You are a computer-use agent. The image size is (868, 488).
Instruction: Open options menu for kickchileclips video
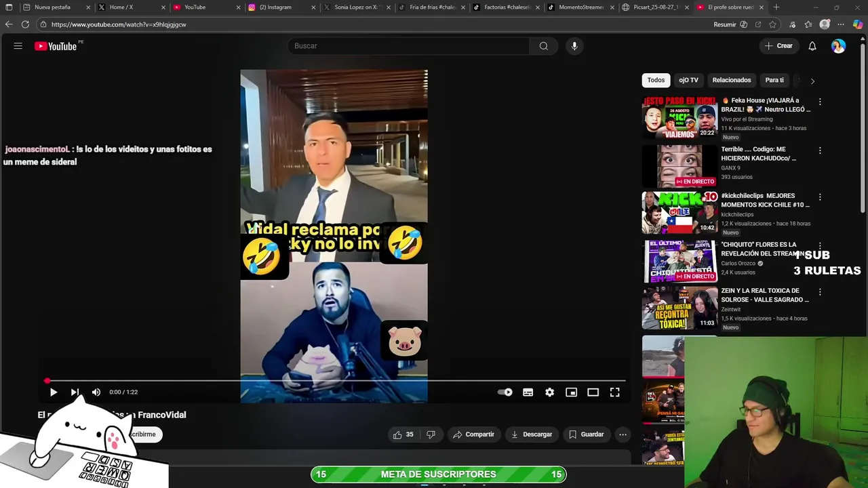coord(820,197)
